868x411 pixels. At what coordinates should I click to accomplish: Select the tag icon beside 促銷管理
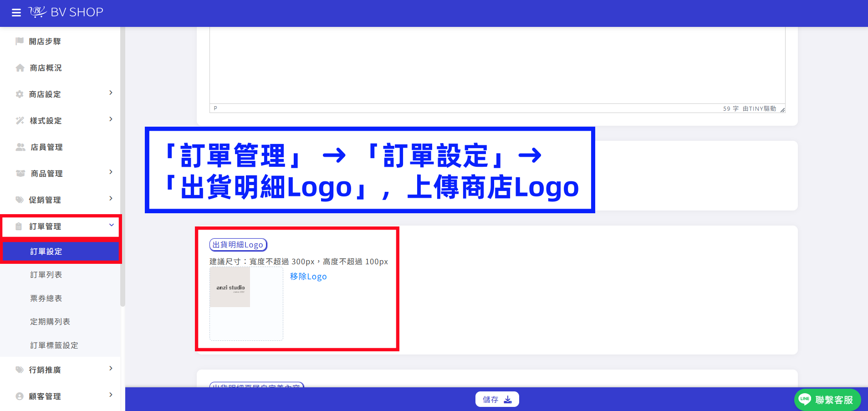tap(20, 200)
